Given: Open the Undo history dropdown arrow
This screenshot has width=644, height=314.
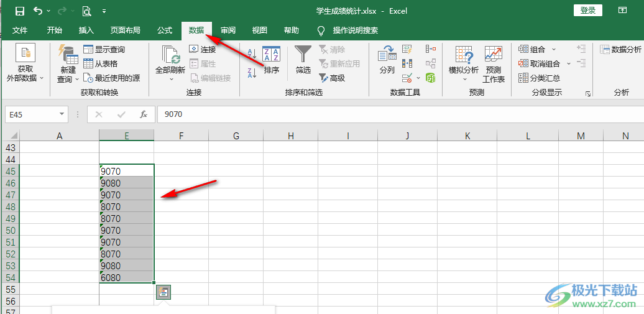Looking at the screenshot, I should [48, 11].
